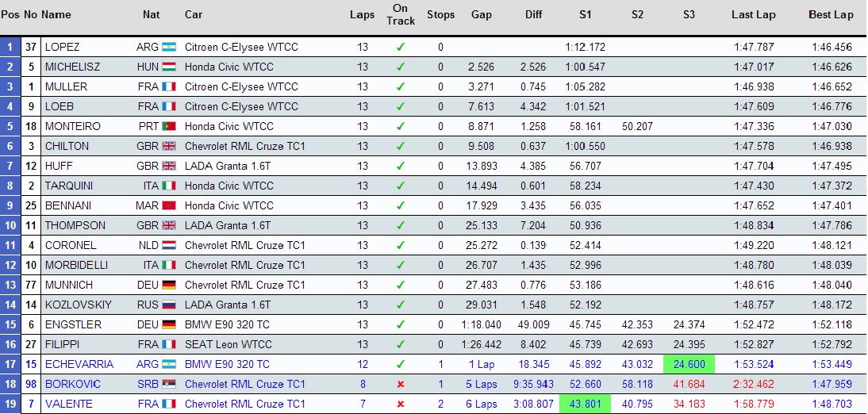Click the red off-track cross for VALENTE
Viewport: 868px width, 414px height.
tap(401, 404)
